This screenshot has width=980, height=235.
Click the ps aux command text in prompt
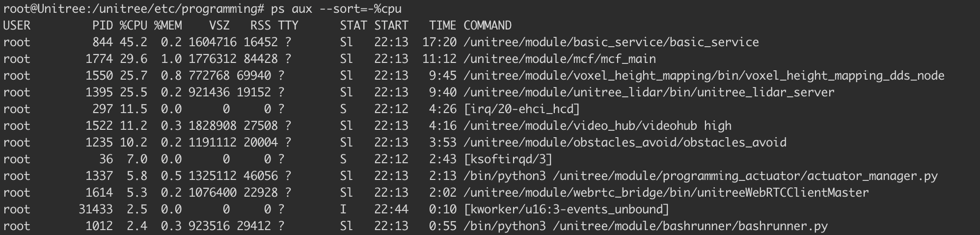click(x=336, y=9)
